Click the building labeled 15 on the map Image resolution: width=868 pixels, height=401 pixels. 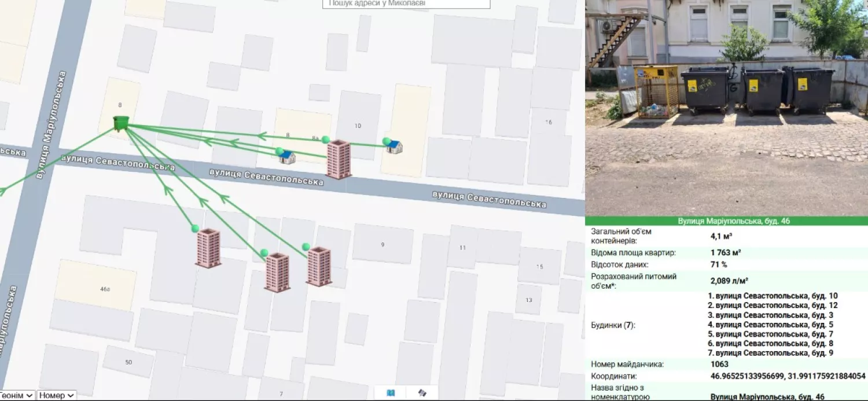(539, 266)
